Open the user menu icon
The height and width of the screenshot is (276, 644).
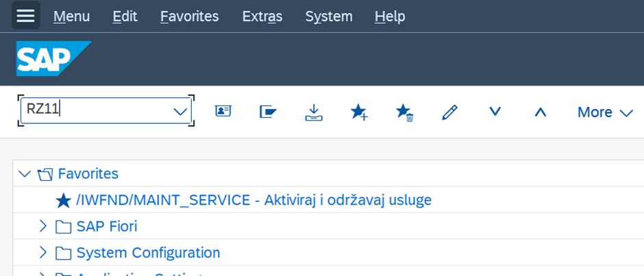(x=223, y=112)
